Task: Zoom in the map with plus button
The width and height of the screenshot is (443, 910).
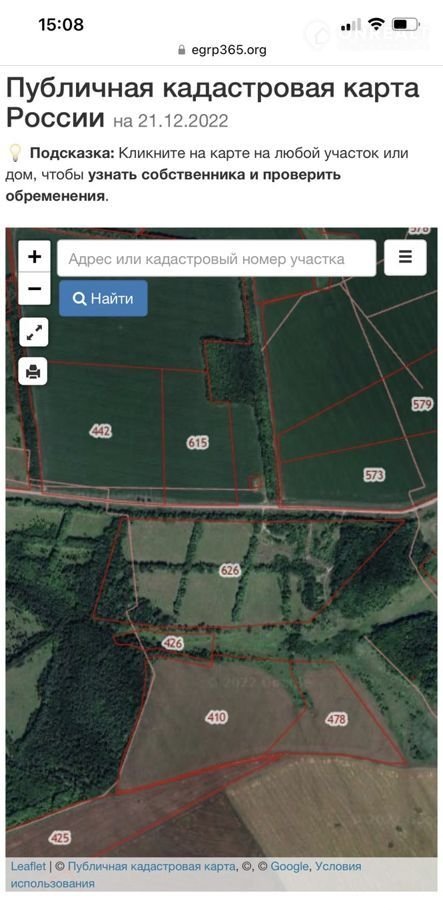Action: (34, 257)
